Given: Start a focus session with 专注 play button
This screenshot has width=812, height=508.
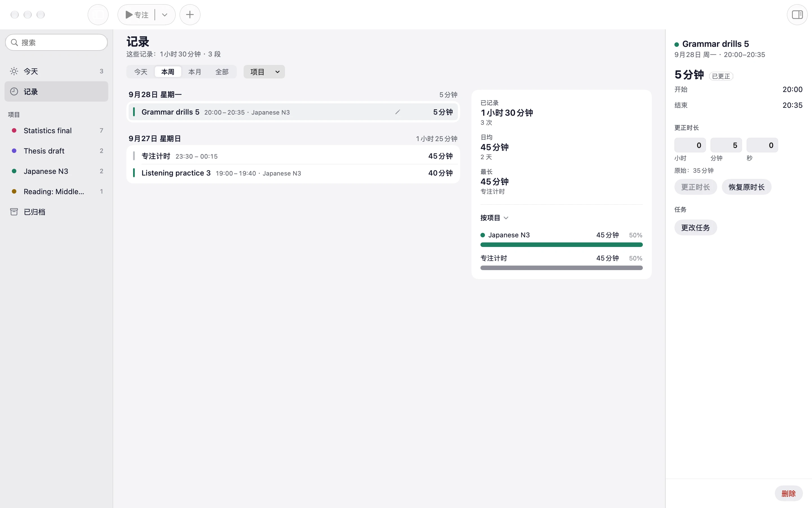Looking at the screenshot, I should coord(136,15).
